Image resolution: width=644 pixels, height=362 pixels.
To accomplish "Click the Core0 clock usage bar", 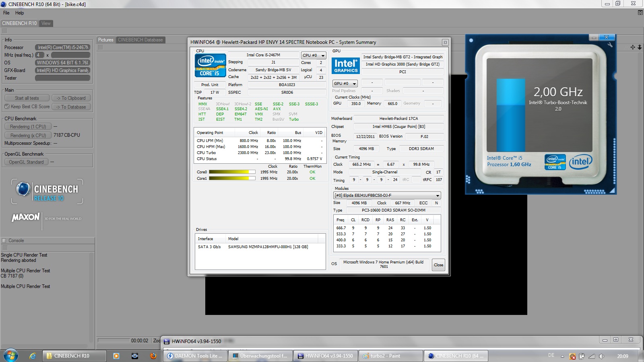I will click(x=232, y=172).
